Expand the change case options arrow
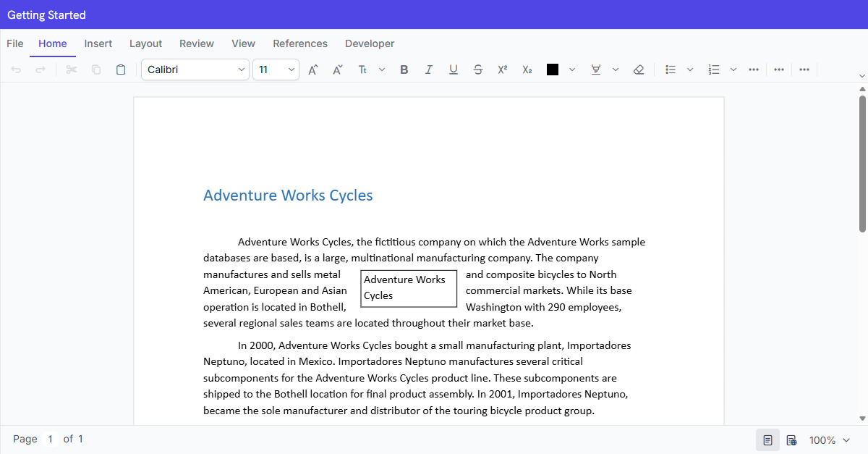Viewport: 868px width, 454px height. 382,70
